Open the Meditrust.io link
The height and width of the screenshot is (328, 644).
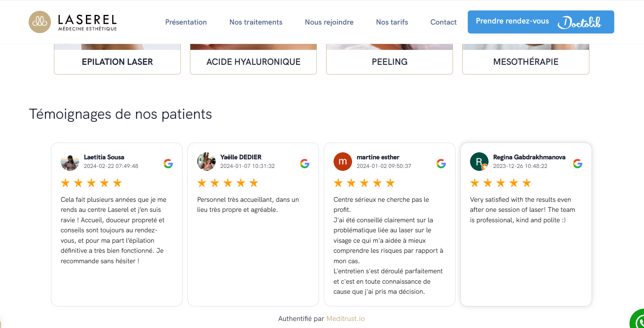coord(345,318)
